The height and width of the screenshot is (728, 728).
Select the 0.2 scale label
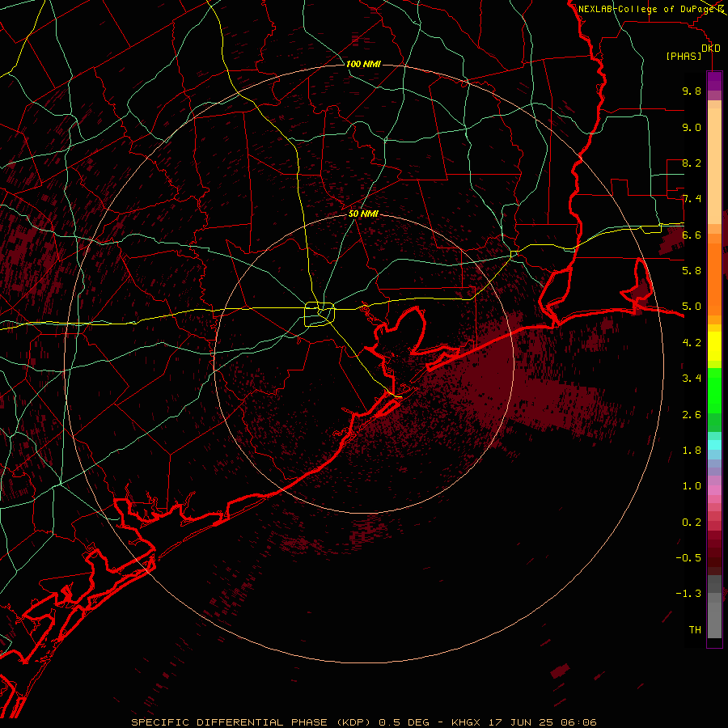[692, 523]
